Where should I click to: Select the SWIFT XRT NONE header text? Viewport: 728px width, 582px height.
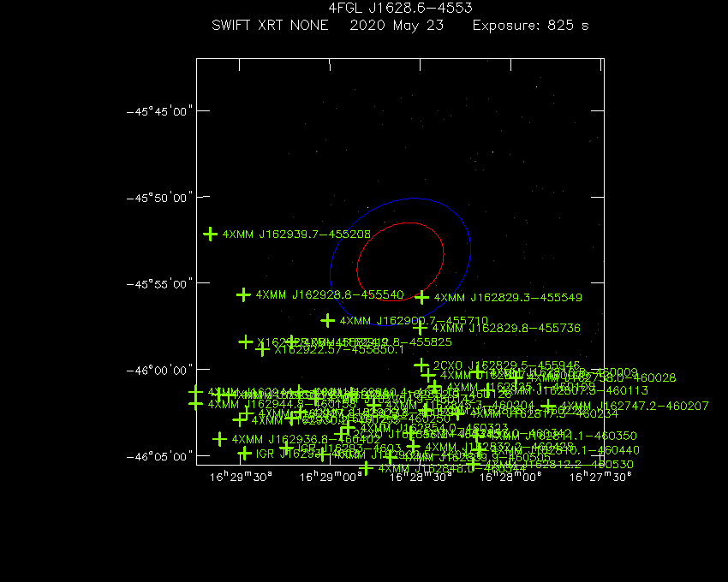point(270,25)
